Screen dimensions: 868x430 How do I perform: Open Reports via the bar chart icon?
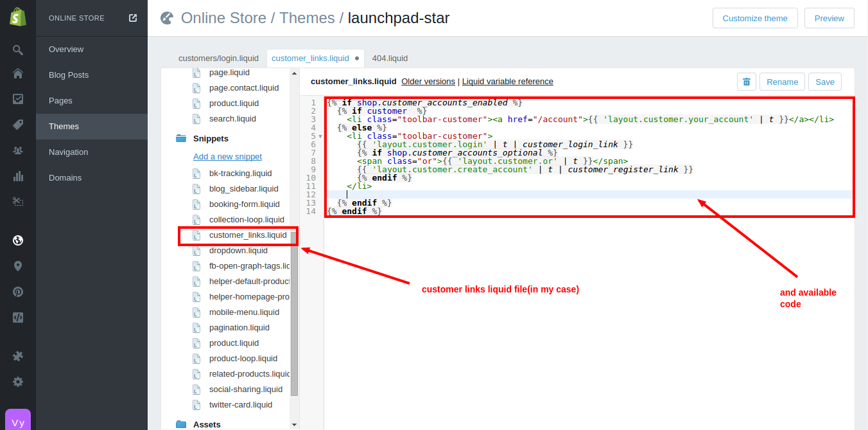18,176
